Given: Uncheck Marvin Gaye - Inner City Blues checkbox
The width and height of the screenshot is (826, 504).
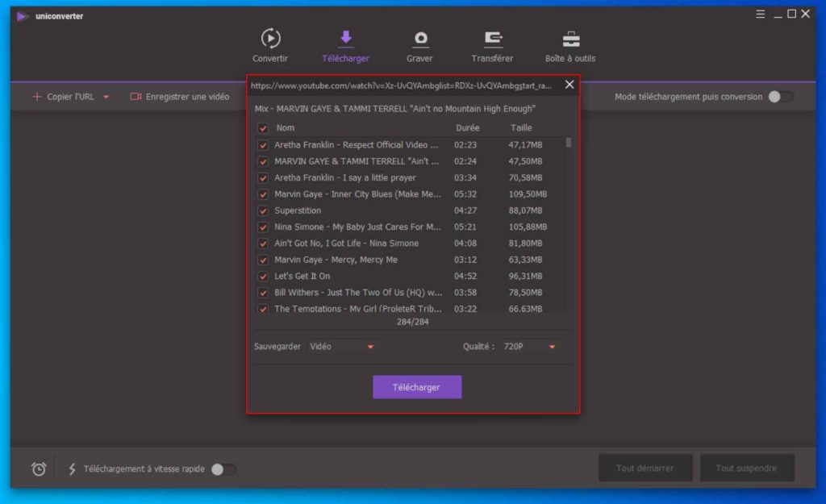Looking at the screenshot, I should [262, 194].
